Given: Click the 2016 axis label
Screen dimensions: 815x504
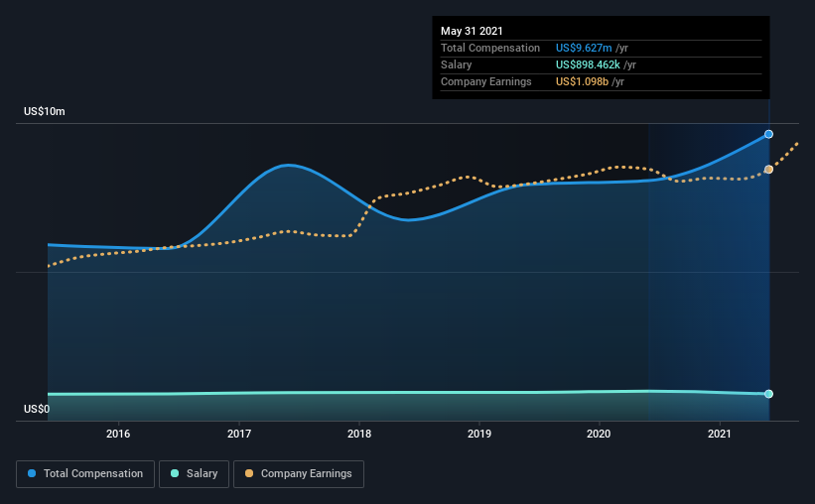Looking at the screenshot, I should 118,434.
